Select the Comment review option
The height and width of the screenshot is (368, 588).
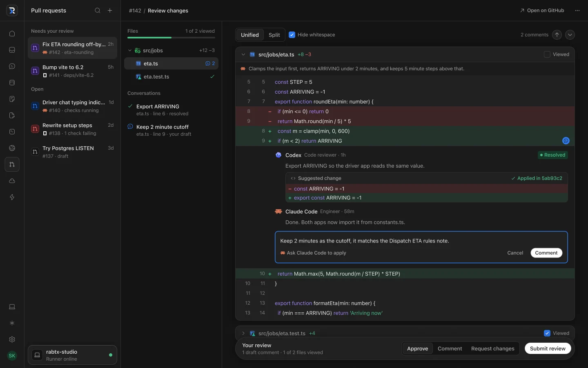[450, 348]
